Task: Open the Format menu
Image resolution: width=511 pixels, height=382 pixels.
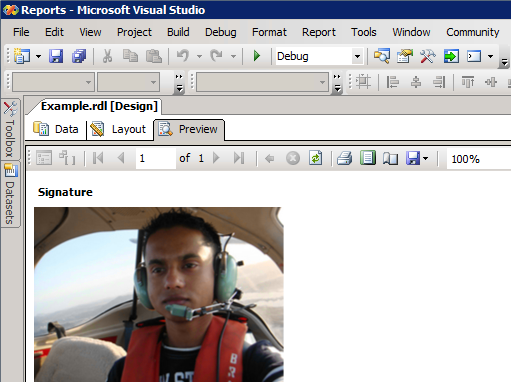Action: pyautogui.click(x=269, y=32)
